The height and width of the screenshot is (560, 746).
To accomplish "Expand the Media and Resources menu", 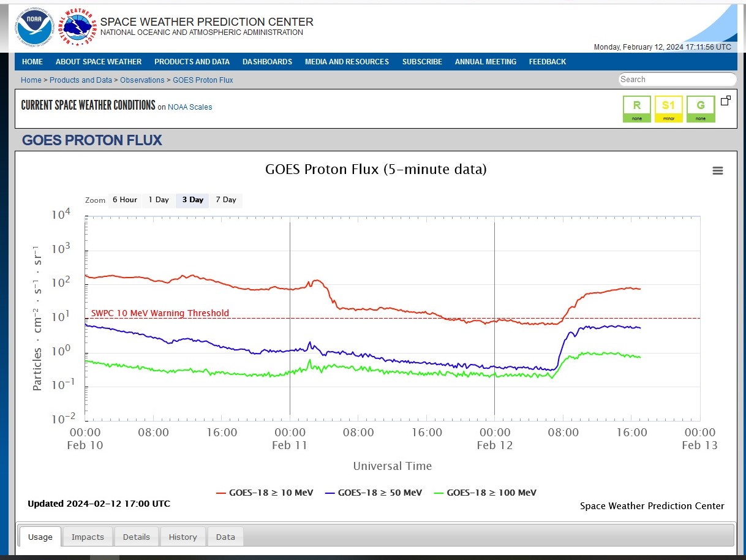I will 347,62.
